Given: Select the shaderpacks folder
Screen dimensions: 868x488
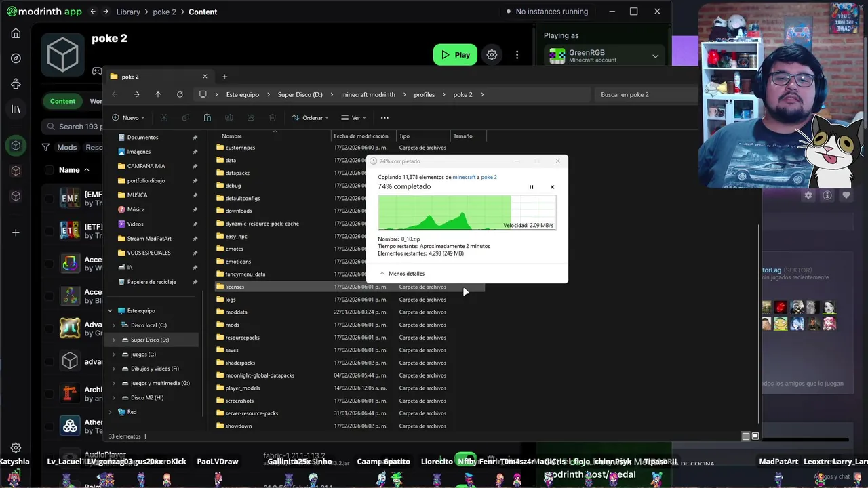Looking at the screenshot, I should click(240, 363).
